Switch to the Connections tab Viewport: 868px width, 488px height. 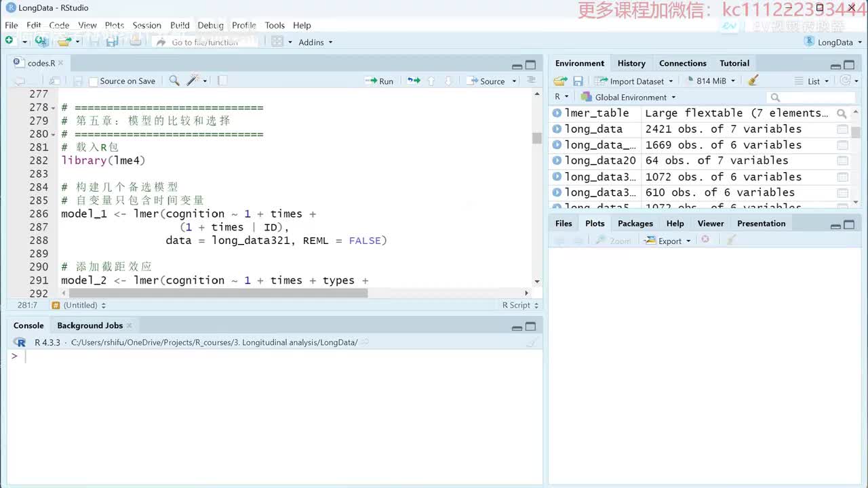point(683,63)
